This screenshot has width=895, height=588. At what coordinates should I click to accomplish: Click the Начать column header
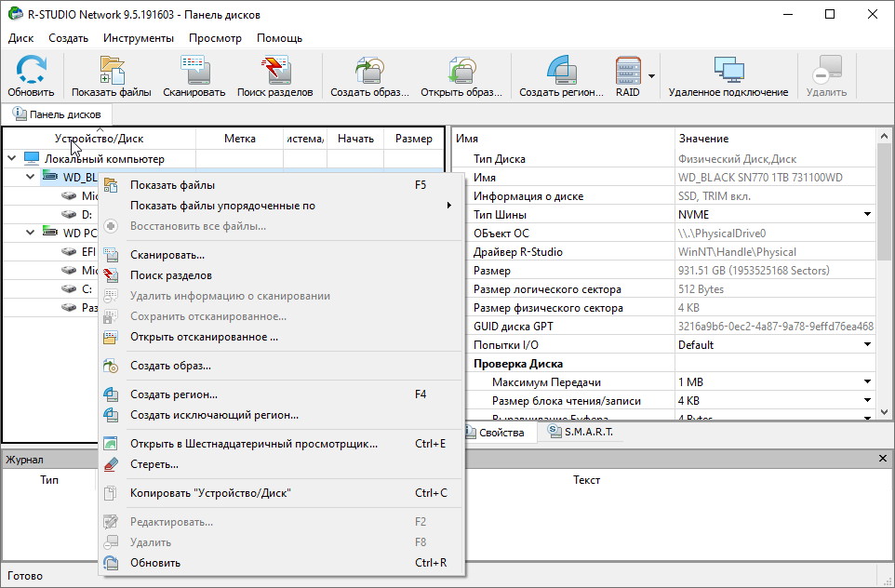[355, 139]
